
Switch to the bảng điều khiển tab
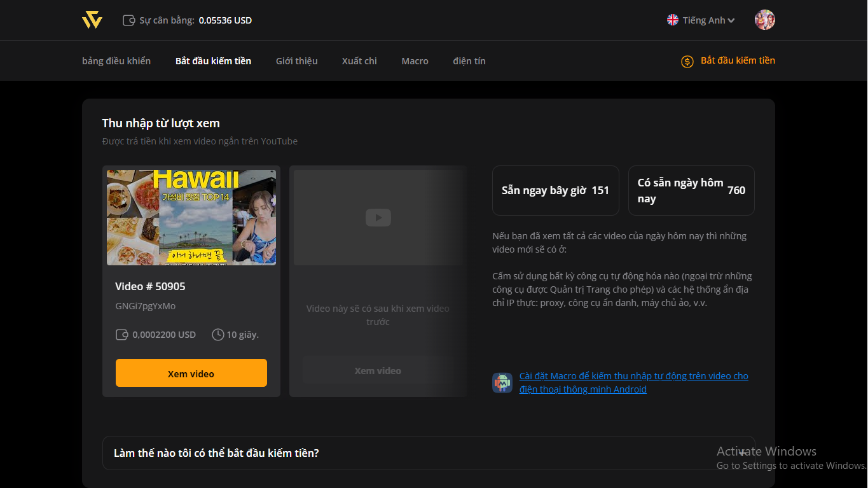coord(116,60)
